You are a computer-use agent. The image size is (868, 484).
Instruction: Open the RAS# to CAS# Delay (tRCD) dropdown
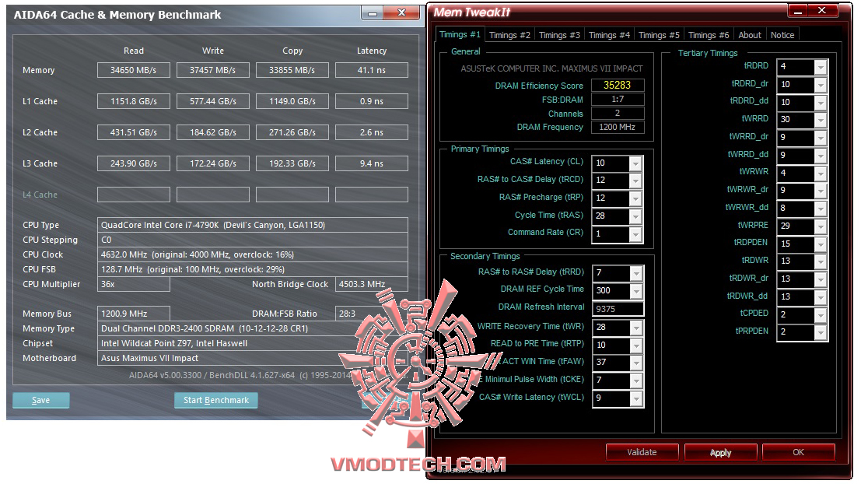[635, 181]
